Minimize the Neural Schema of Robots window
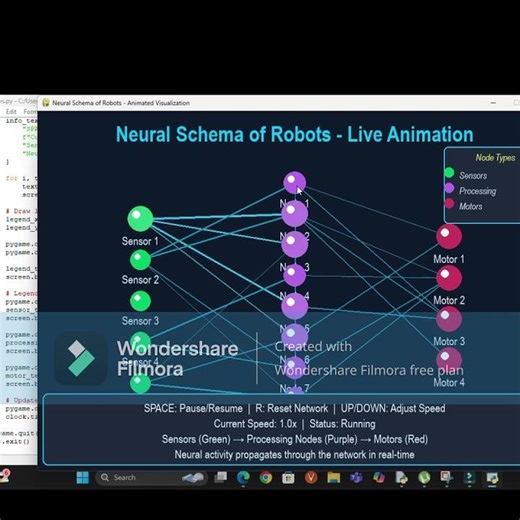 tap(493, 103)
